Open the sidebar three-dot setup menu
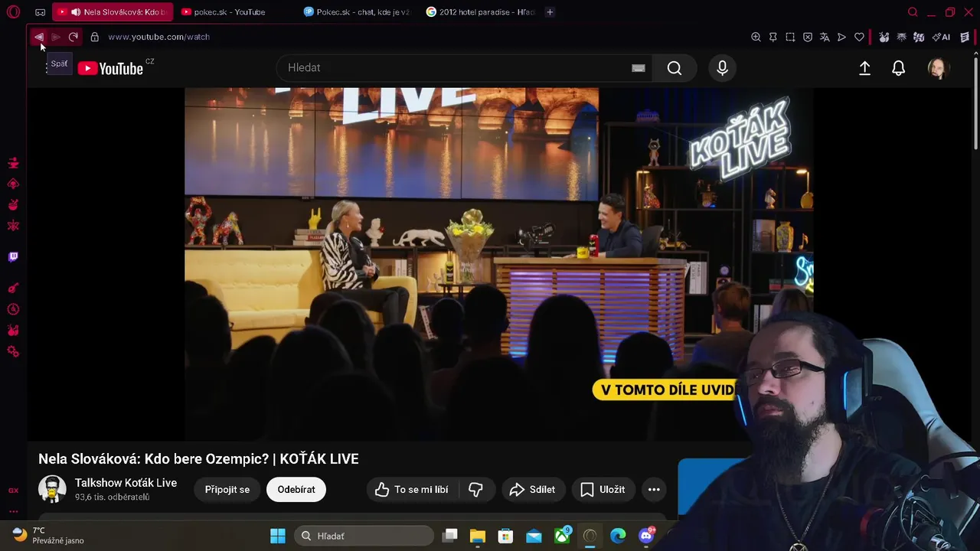 click(x=13, y=510)
